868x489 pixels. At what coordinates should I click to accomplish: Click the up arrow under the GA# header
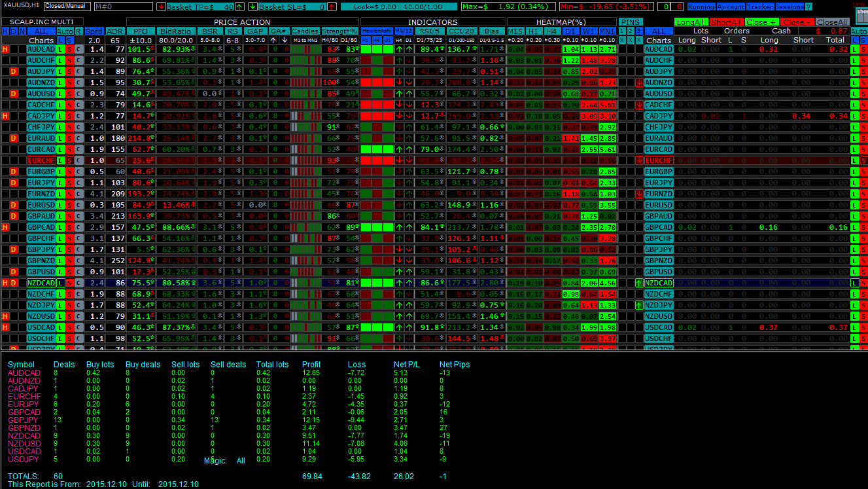pyautogui.click(x=273, y=40)
